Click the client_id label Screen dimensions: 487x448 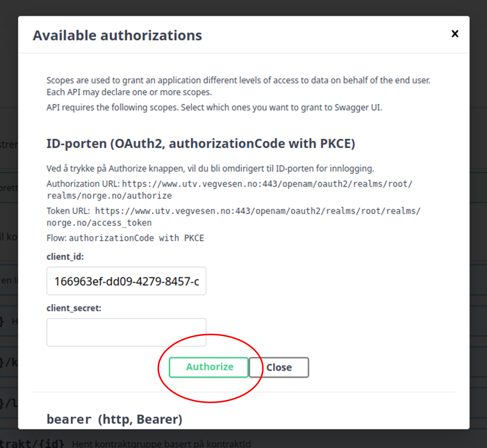point(65,257)
